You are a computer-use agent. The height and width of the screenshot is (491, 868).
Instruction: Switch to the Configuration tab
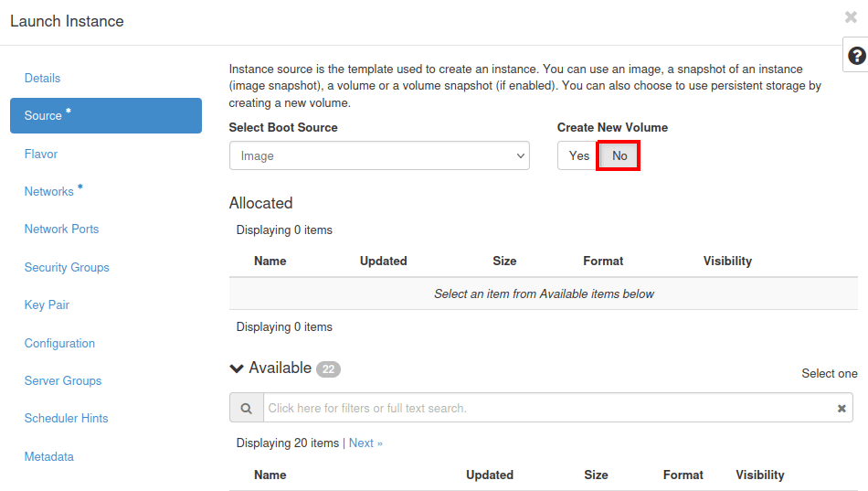[59, 344]
